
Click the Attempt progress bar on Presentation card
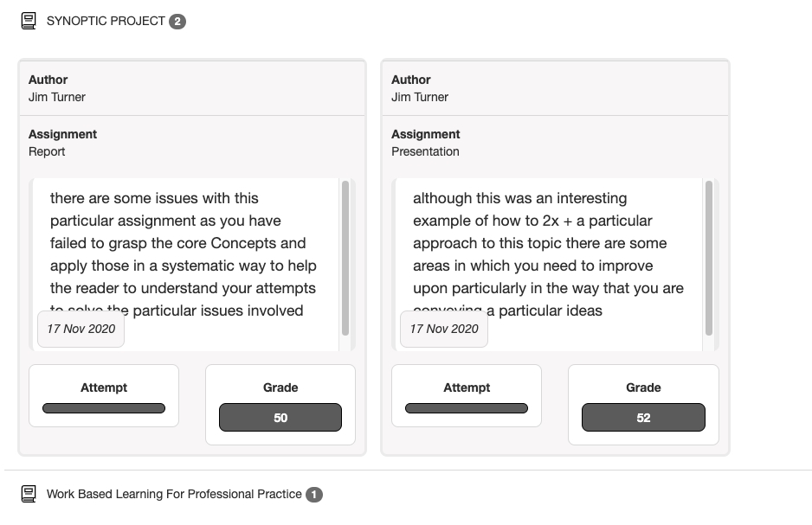coord(467,408)
